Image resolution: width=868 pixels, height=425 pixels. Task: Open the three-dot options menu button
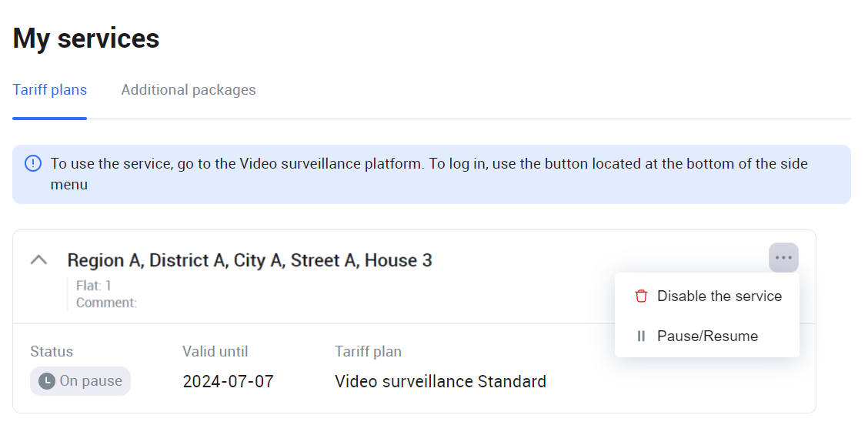783,258
